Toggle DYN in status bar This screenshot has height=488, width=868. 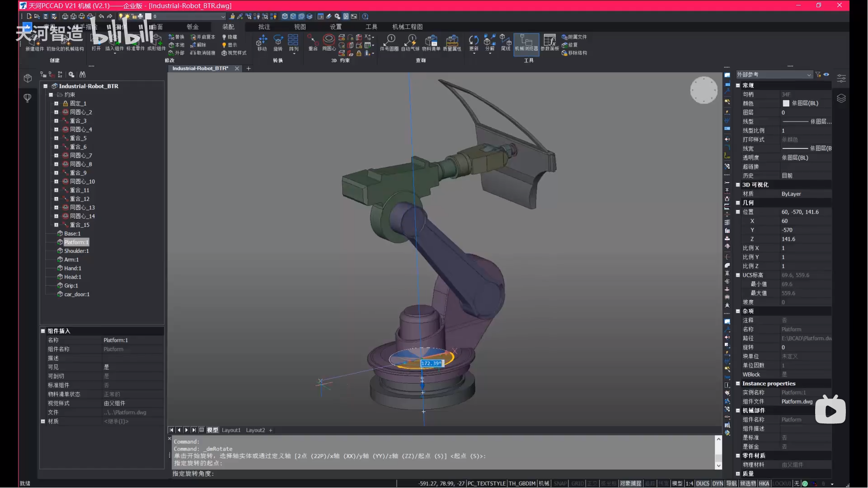pyautogui.click(x=718, y=483)
